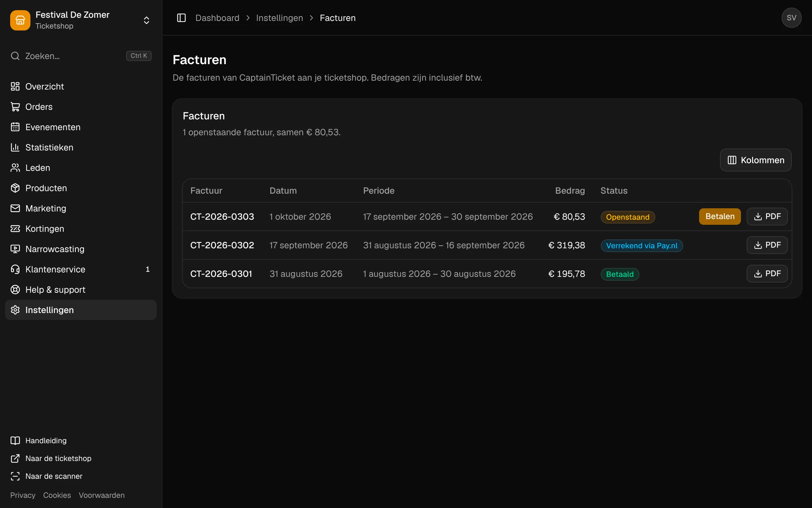
Task: Open the Kolommen column selector
Action: pos(756,160)
